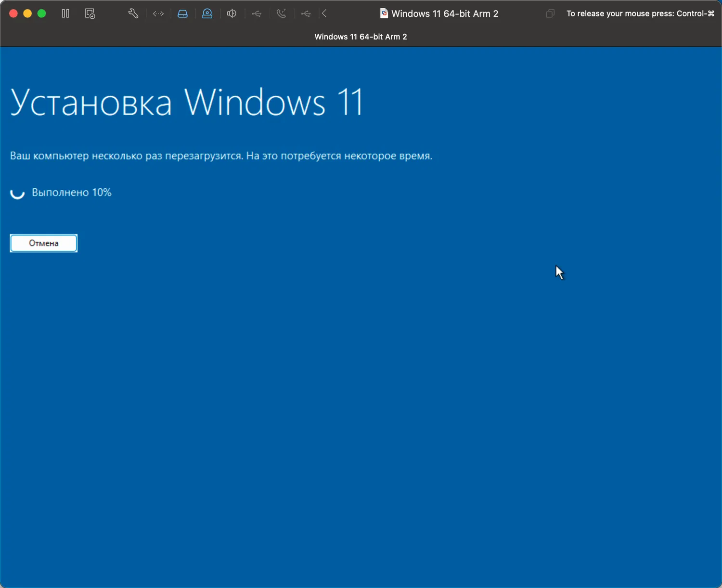Close the VM window with the red button
722x588 pixels.
click(x=13, y=13)
